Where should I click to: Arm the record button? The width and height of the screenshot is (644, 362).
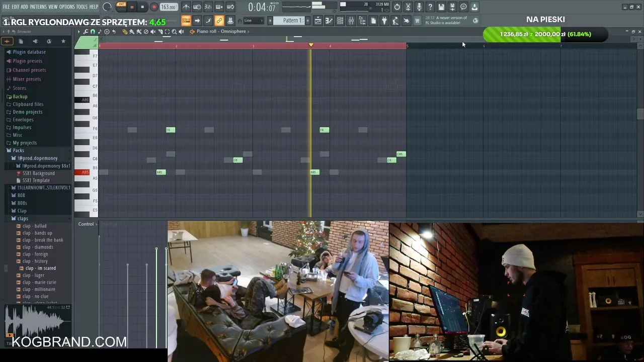click(154, 7)
